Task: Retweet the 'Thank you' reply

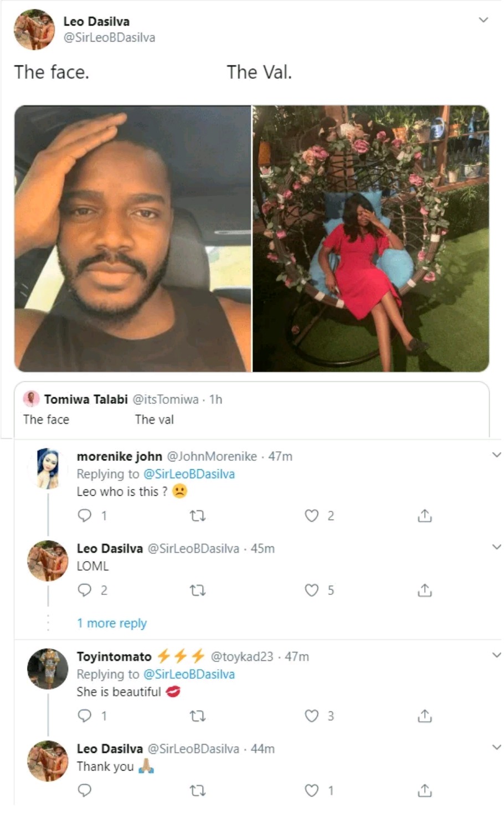Action: 198,790
